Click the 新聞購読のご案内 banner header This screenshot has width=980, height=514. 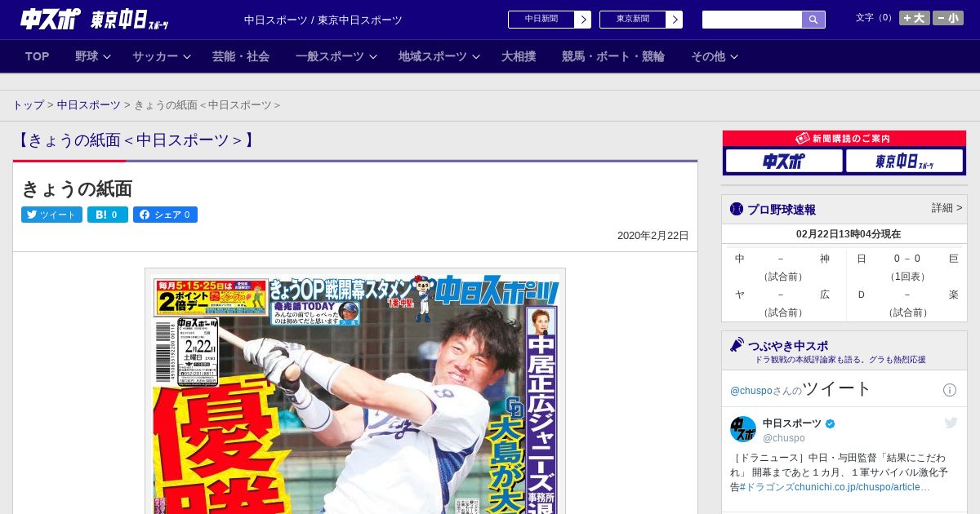click(x=844, y=139)
